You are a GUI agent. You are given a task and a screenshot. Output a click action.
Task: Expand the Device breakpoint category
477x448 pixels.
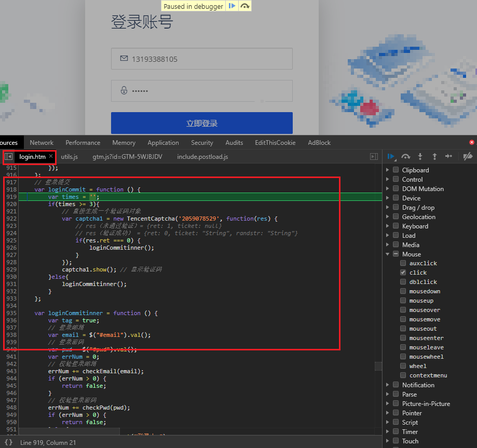[388, 198]
